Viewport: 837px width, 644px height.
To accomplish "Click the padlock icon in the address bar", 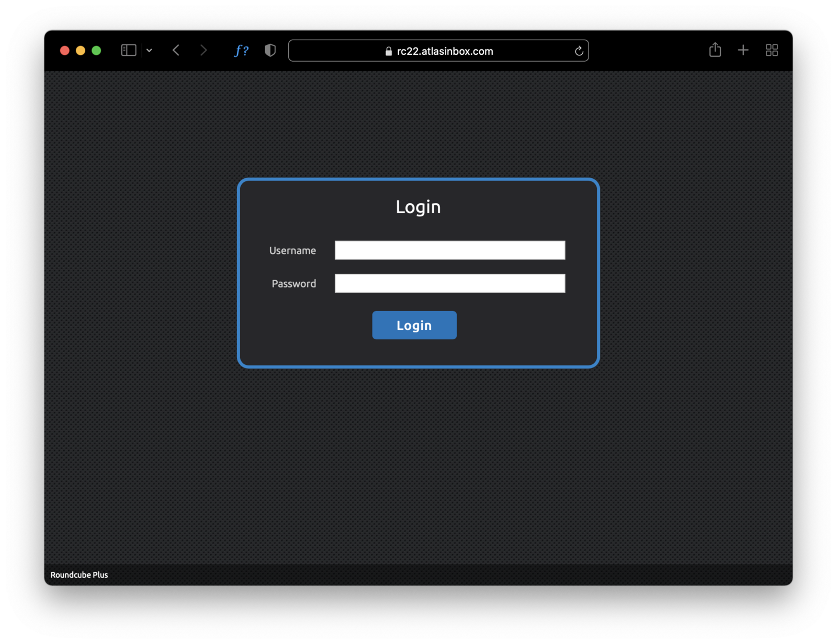I will point(389,51).
